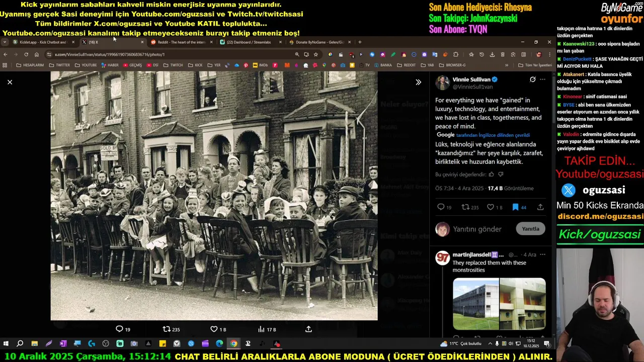Screen dimensions: 644x362
Task: Open the Vinnie Sullivan display name link
Action: pyautogui.click(x=471, y=79)
